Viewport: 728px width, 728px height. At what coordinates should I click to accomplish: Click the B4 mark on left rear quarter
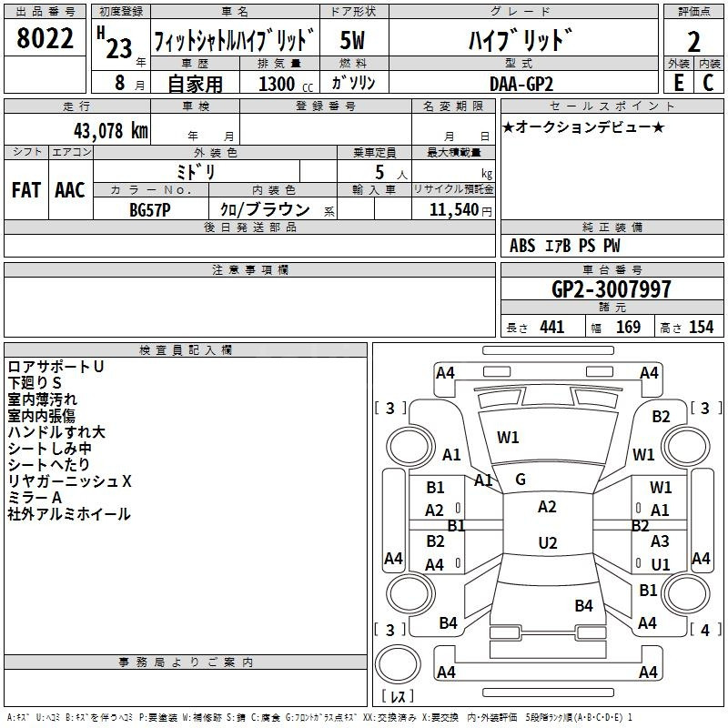coord(448,623)
